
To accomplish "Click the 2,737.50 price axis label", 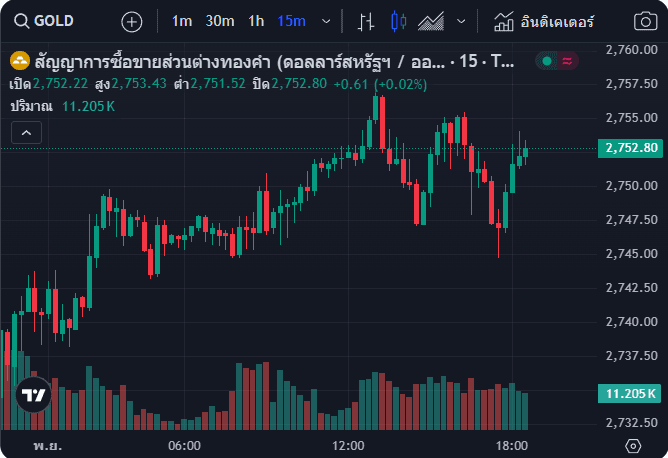I will tap(632, 356).
